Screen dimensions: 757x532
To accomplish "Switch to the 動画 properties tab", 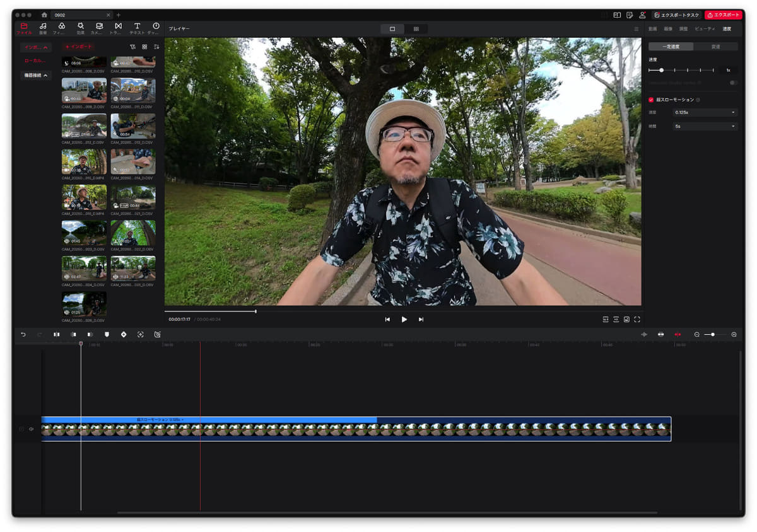I will tap(652, 29).
